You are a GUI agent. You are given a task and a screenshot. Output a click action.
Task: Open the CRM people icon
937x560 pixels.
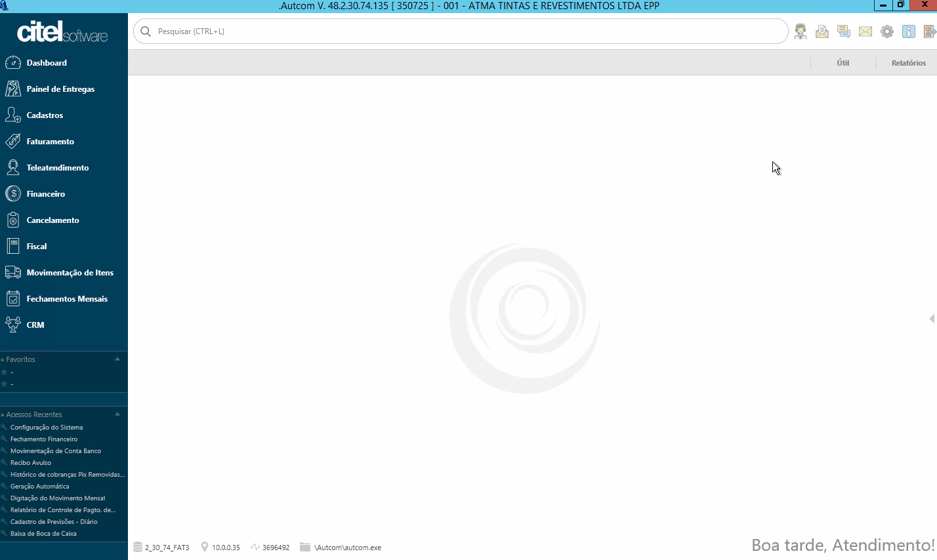pyautogui.click(x=13, y=325)
